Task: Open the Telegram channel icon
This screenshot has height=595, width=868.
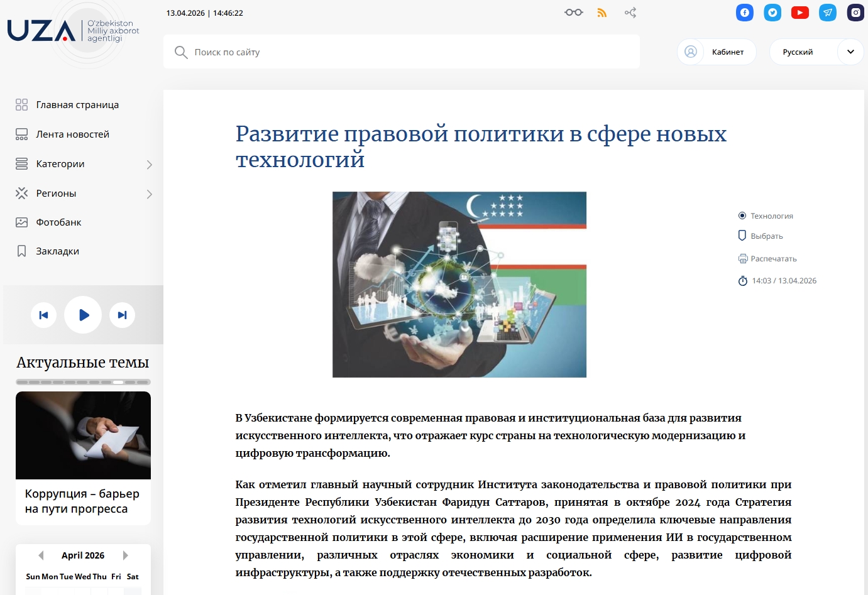Action: click(827, 13)
